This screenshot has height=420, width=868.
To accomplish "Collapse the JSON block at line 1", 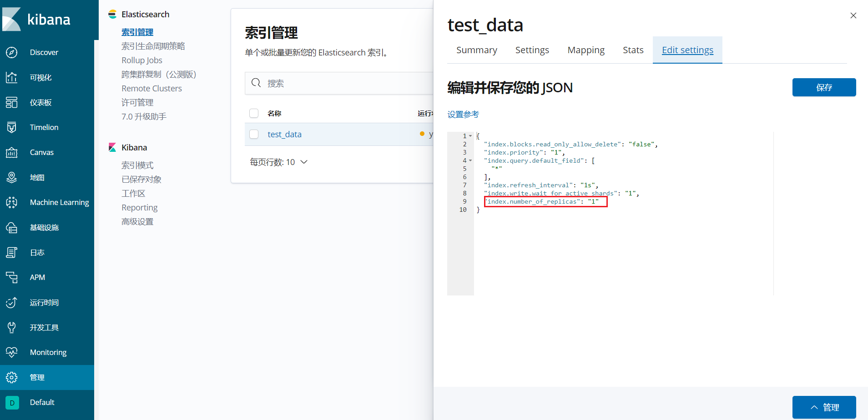I will pos(470,136).
